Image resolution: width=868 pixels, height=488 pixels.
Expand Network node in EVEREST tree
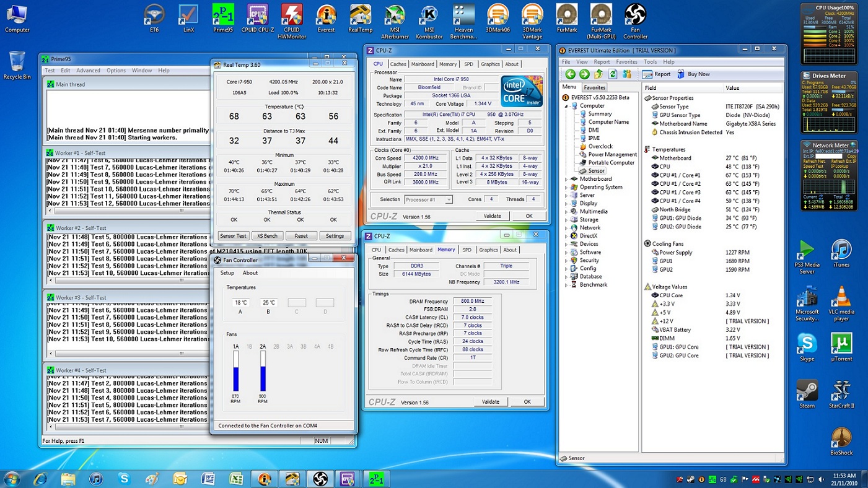566,227
